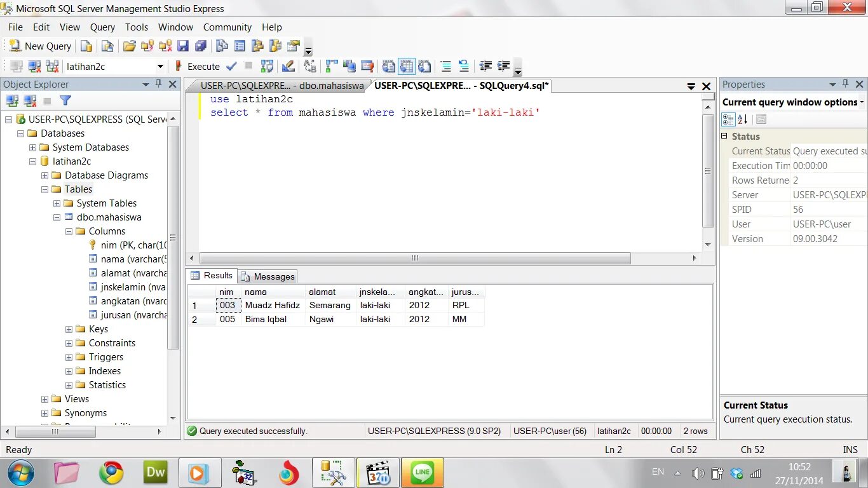This screenshot has width=868, height=488.
Task: Click the green success icon in query status bar
Action: (192, 431)
